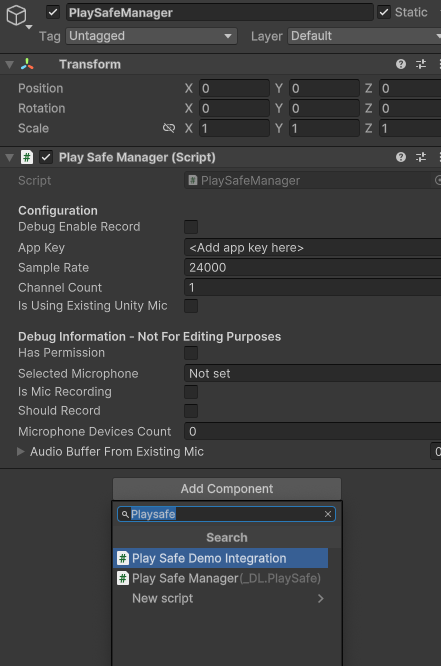Disable the Play Safe Manager script checkbox
The image size is (441, 666).
pyautogui.click(x=46, y=157)
